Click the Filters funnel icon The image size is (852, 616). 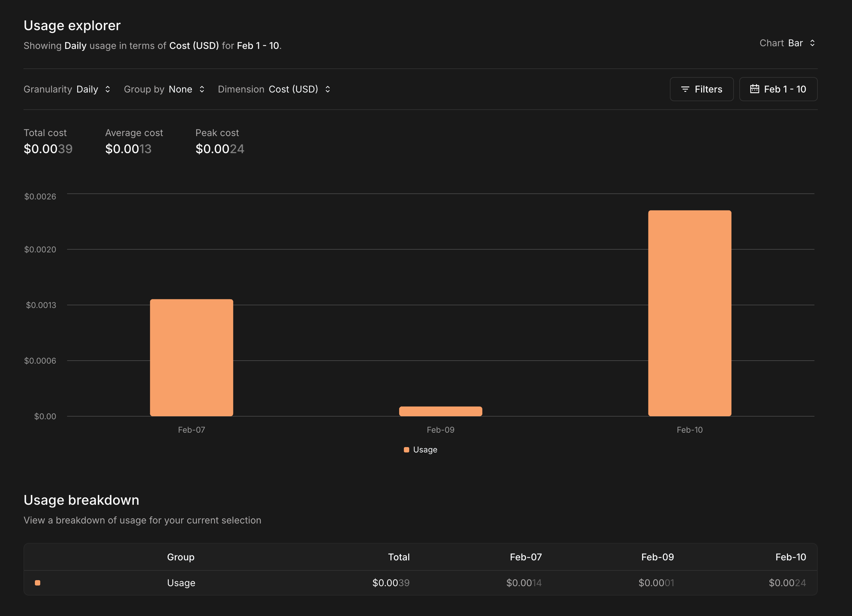pos(685,89)
